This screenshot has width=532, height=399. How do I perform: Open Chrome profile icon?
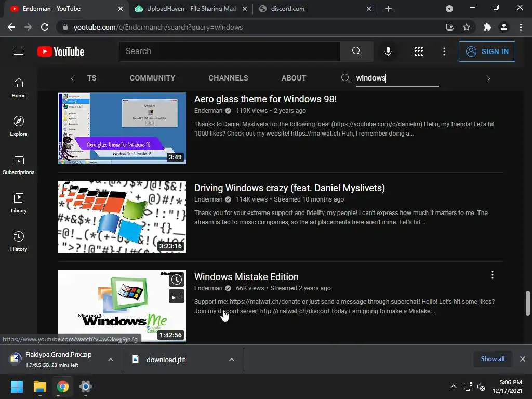[504, 27]
